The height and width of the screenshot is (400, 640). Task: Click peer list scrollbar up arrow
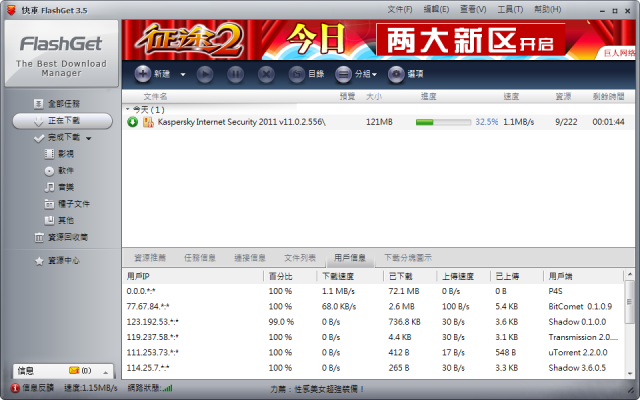pos(630,274)
